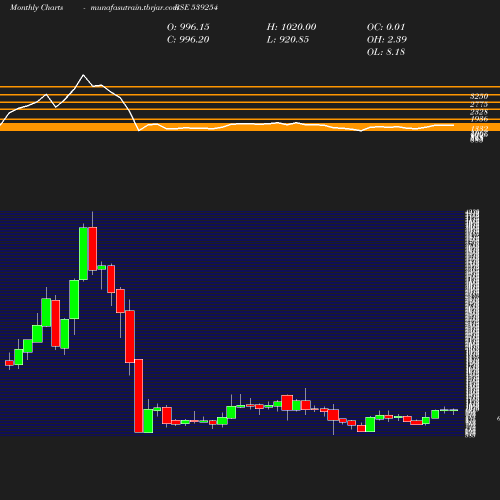Select the high price "H: 1020.00"
This screenshot has width=500, height=500.
click(x=291, y=27)
